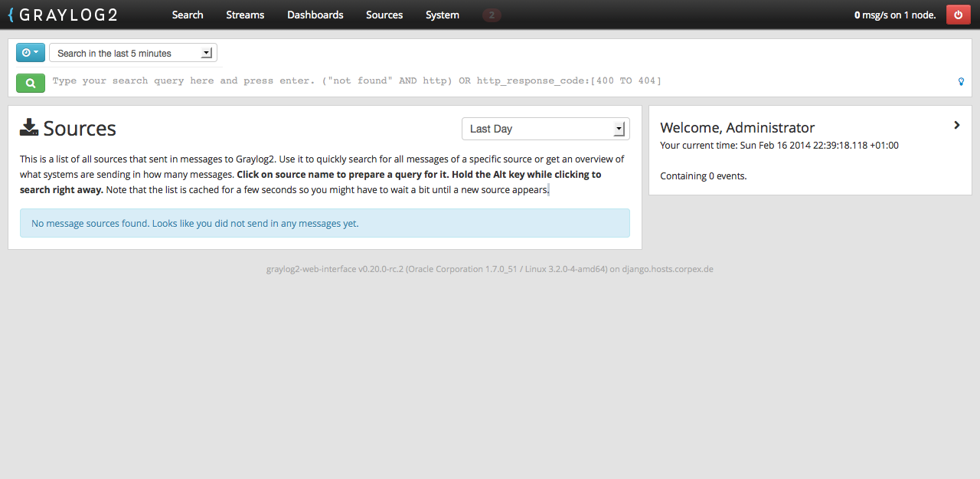Open the Dashboards menu item
This screenshot has height=479, width=980.
[315, 15]
